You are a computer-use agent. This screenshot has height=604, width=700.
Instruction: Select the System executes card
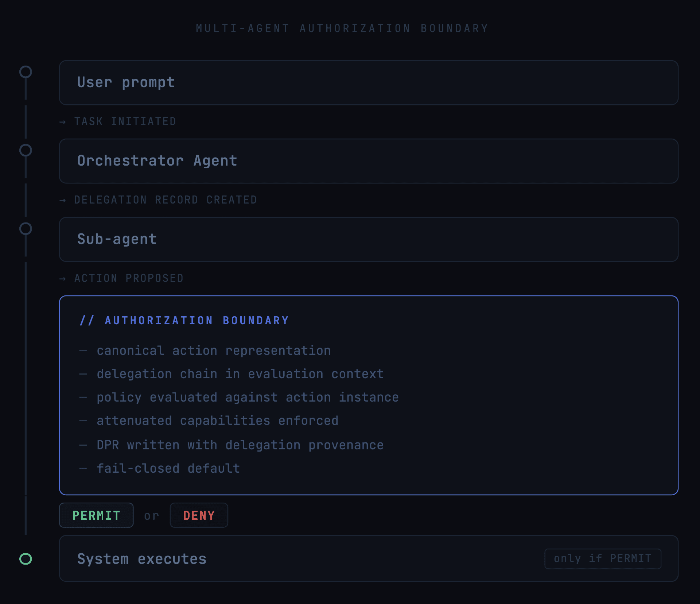coord(368,559)
